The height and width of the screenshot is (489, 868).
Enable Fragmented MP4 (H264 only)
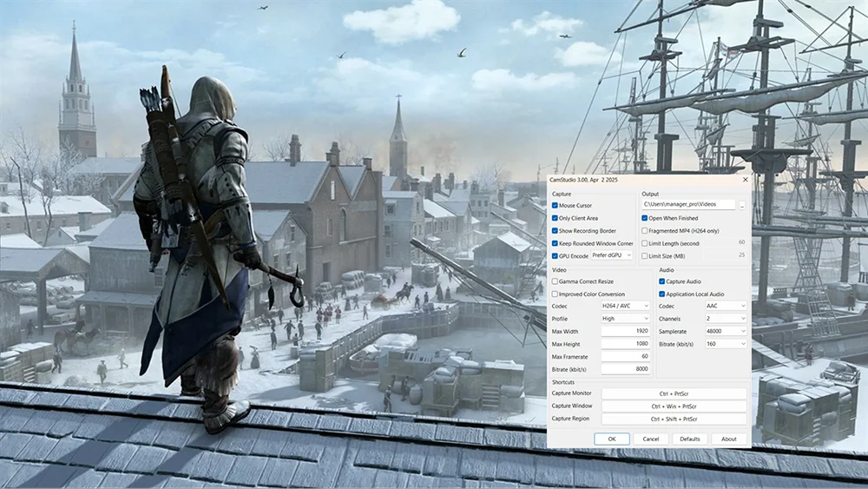(644, 231)
